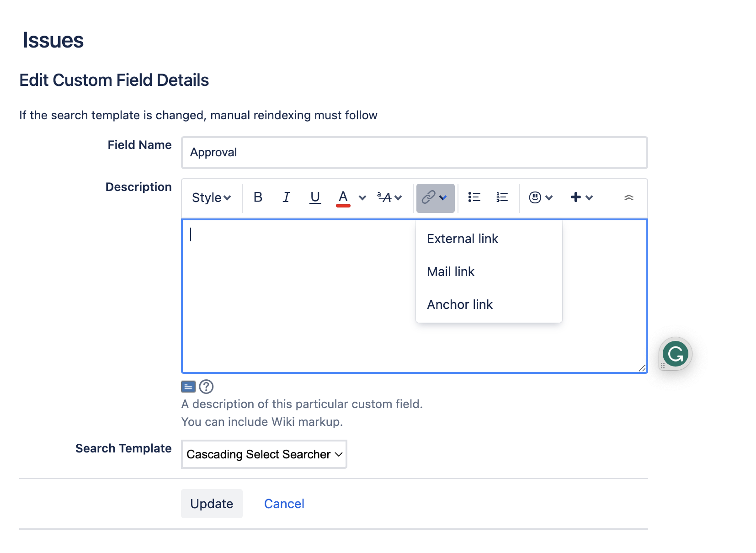Open the plus insert-other dropdown

point(581,197)
